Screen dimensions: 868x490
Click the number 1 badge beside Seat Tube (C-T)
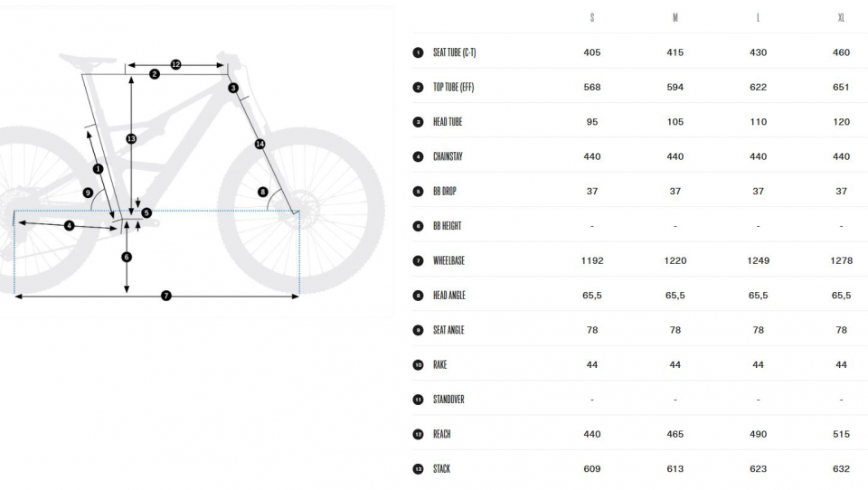418,52
